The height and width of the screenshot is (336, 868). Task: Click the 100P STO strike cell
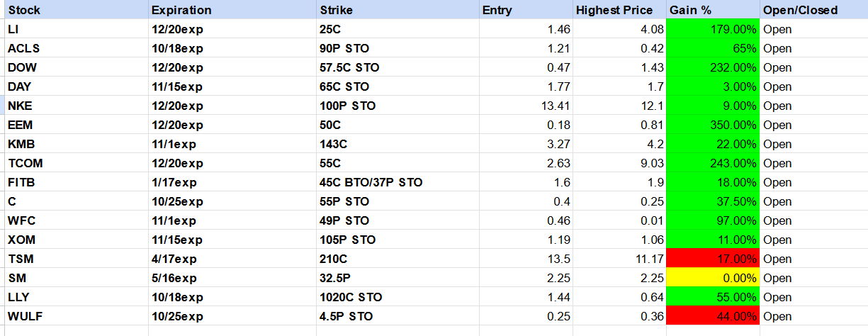coord(398,106)
